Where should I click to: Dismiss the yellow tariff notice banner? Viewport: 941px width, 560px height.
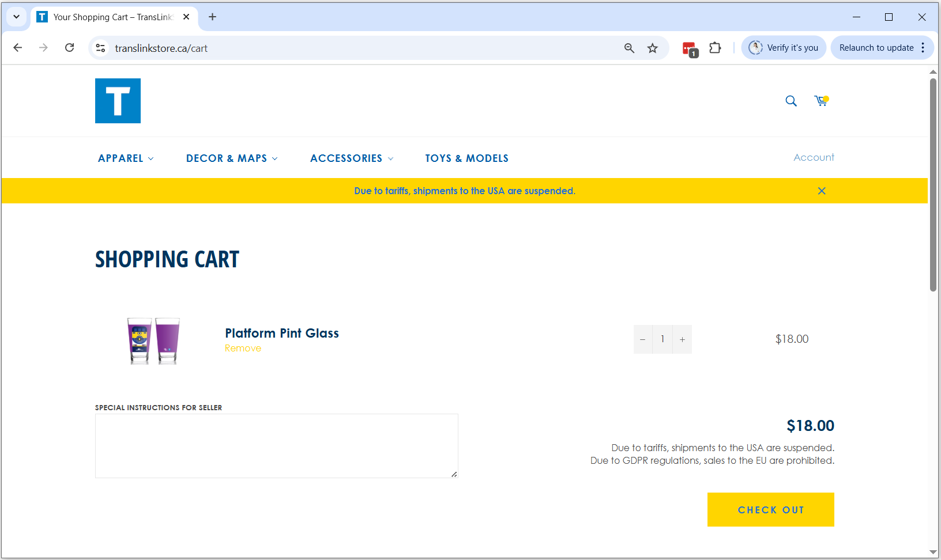pos(822,191)
